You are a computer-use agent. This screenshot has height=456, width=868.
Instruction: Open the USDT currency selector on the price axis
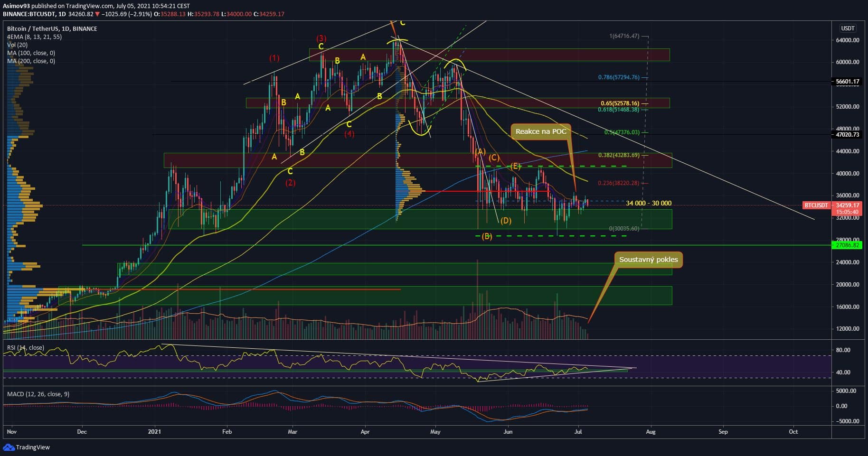[x=848, y=28]
